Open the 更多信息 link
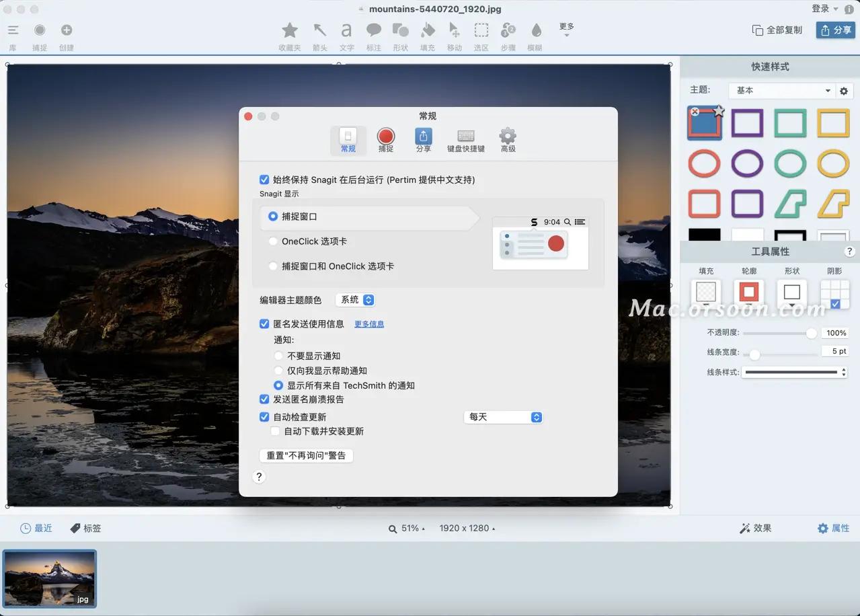The height and width of the screenshot is (616, 860). [x=369, y=324]
